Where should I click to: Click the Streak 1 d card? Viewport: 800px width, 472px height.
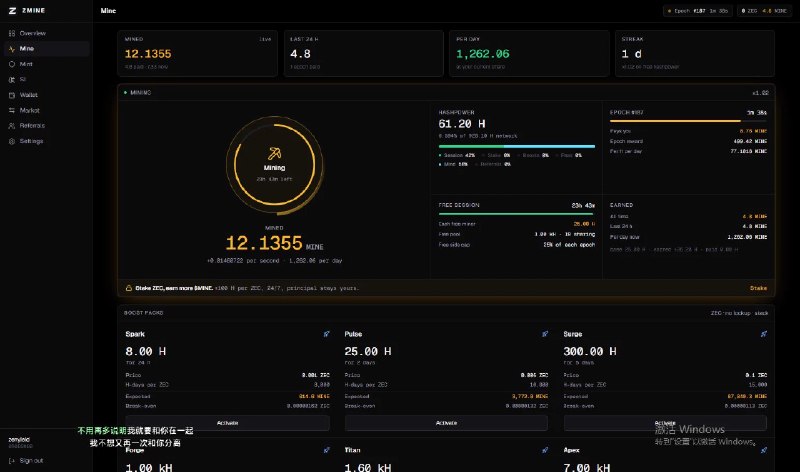point(694,54)
